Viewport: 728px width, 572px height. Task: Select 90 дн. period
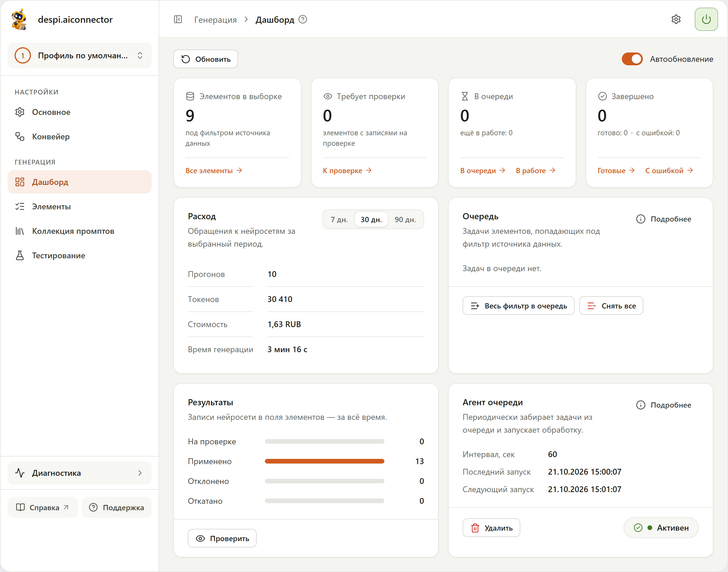click(405, 220)
